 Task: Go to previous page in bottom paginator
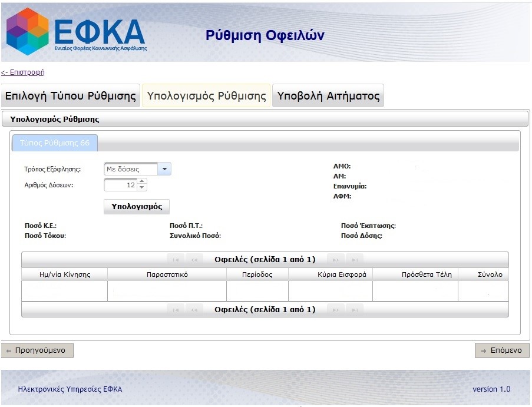click(194, 310)
